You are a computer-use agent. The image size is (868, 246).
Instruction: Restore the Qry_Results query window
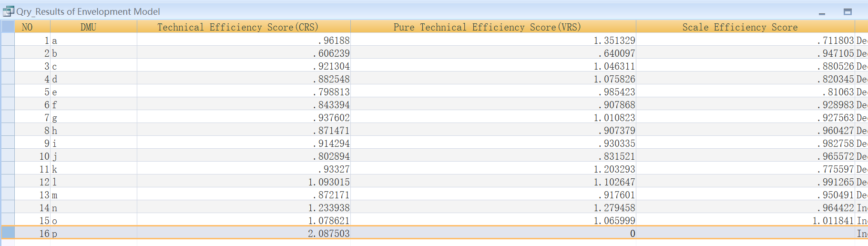pyautogui.click(x=848, y=12)
